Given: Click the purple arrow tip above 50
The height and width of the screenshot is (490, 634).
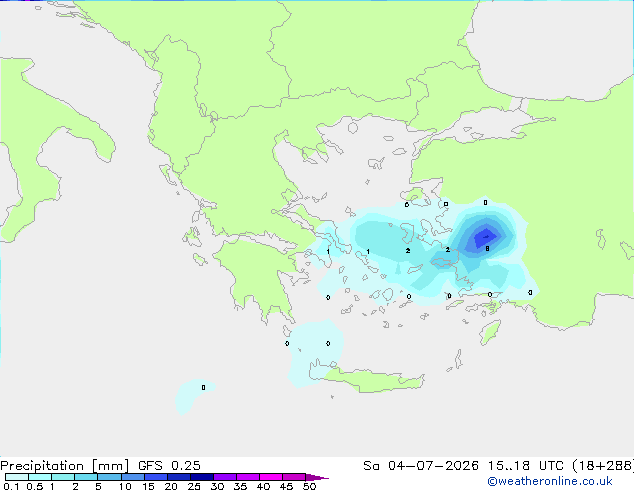Looking at the screenshot, I should (317, 477).
